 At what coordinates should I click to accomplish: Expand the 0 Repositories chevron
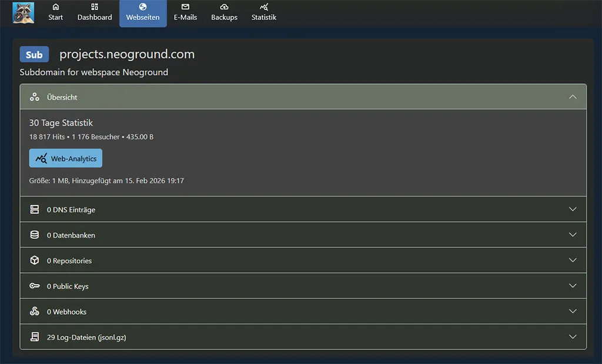(573, 261)
